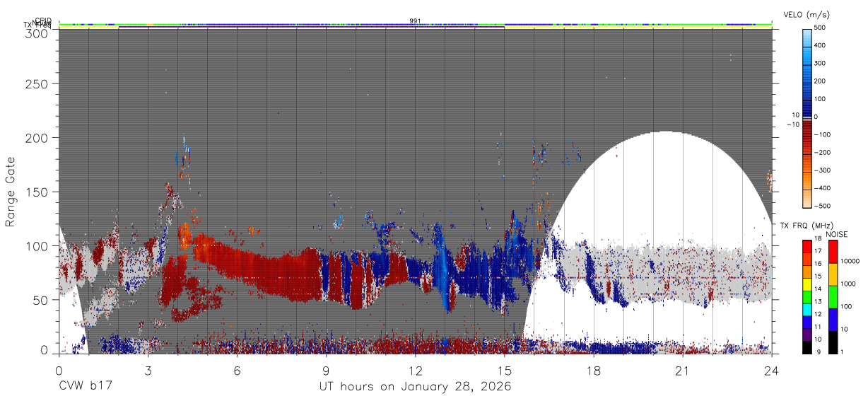This screenshot has height=401, width=868.
Task: Click "UT hours on January 28, 2026" axis title
Action: click(415, 387)
